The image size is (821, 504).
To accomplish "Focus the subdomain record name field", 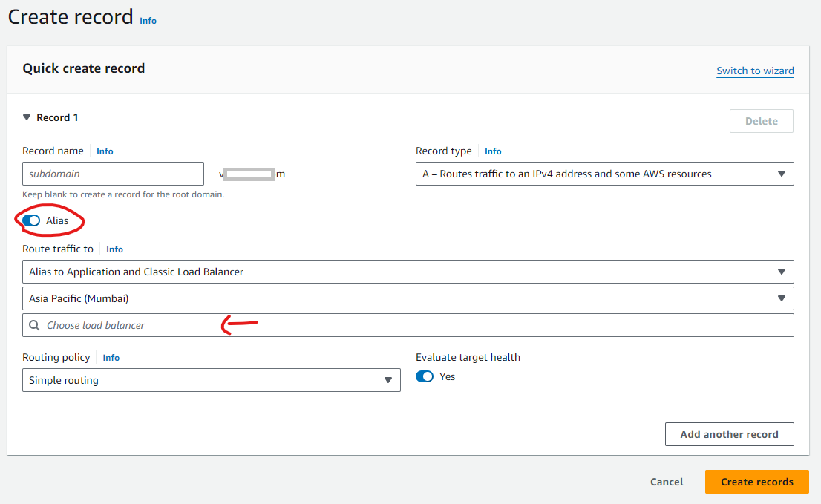I will (x=113, y=174).
